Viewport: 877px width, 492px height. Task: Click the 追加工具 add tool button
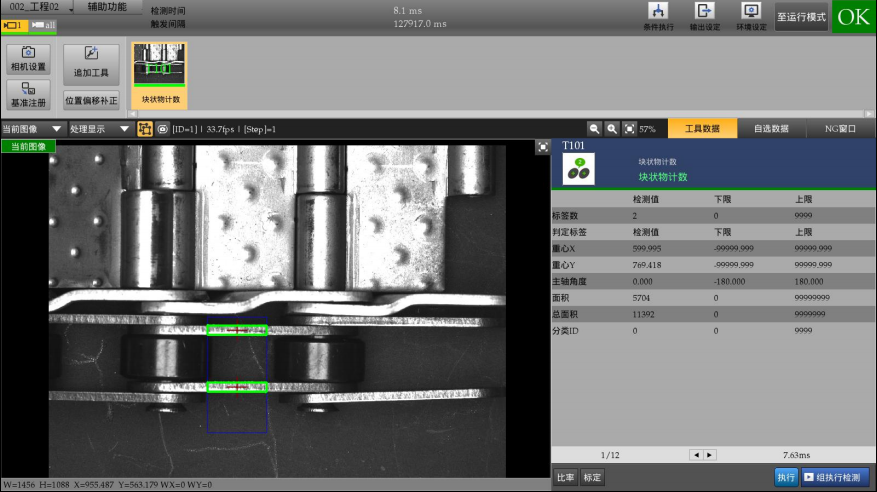(x=91, y=65)
